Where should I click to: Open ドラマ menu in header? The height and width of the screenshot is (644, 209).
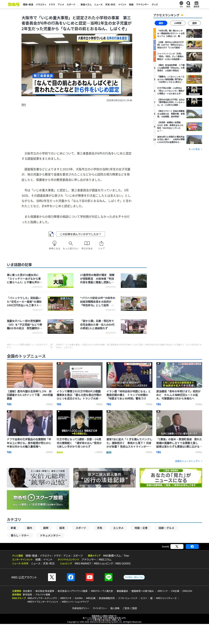(x=52, y=5)
